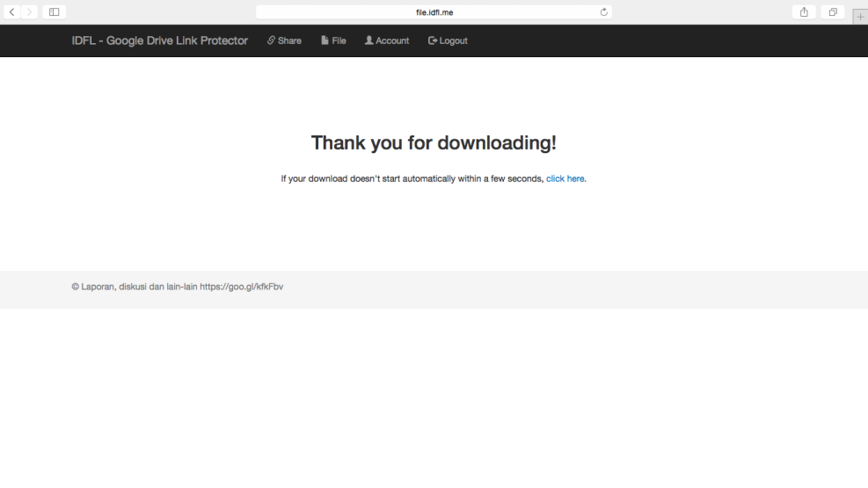Go forward with the browser forward arrow
The image size is (868, 488).
pyautogui.click(x=29, y=12)
